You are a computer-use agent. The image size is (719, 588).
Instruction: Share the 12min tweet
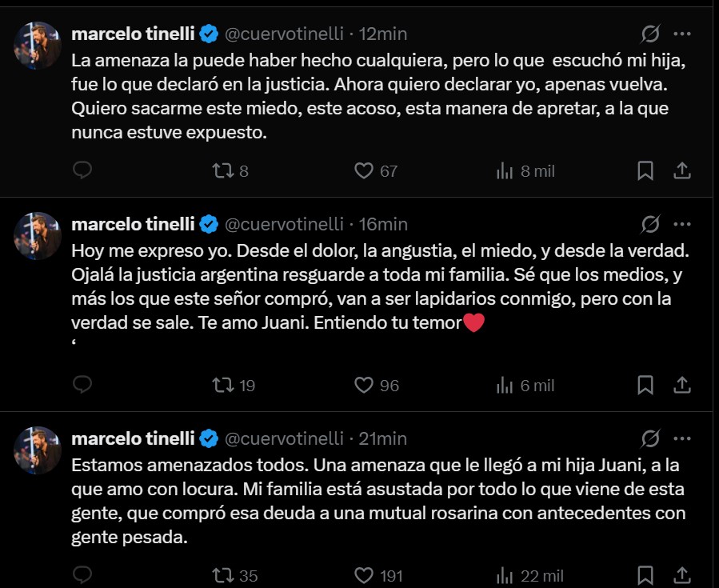[681, 170]
